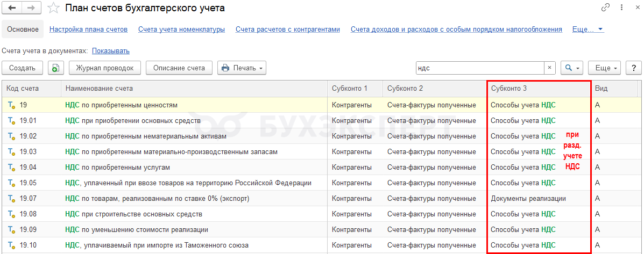Open the help question mark button

[x=633, y=68]
